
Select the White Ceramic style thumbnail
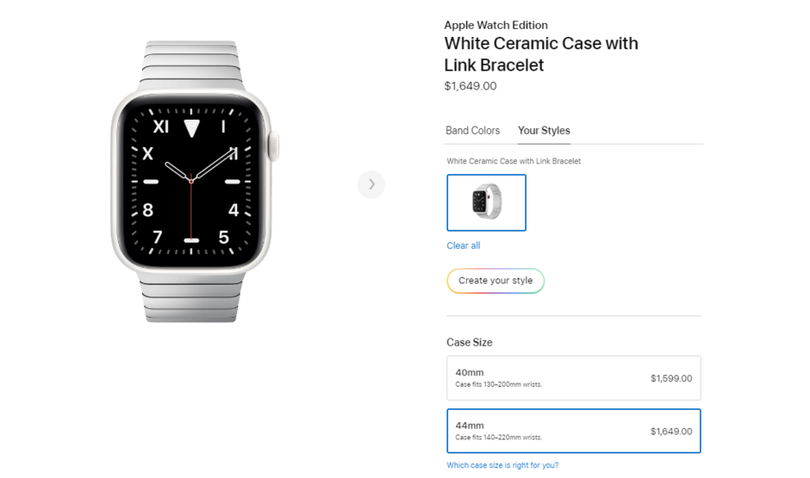[x=486, y=203]
